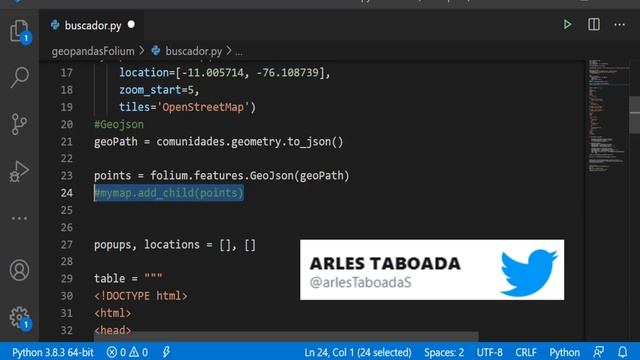Split the editor right

coord(594,24)
